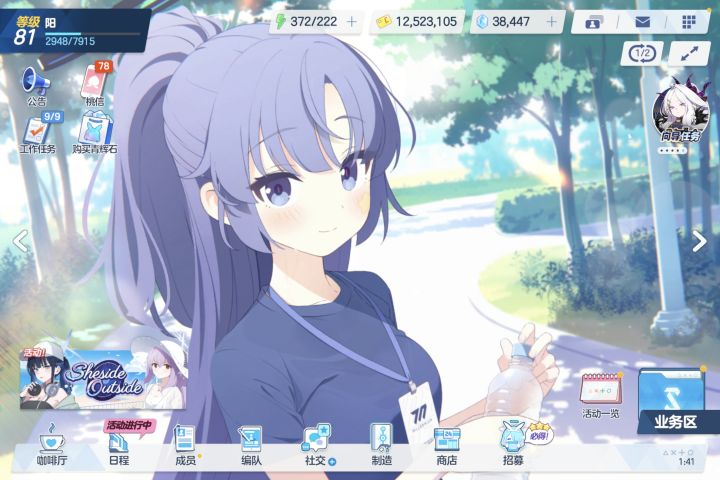Hide the UI with expand arrows icon

[x=689, y=54]
